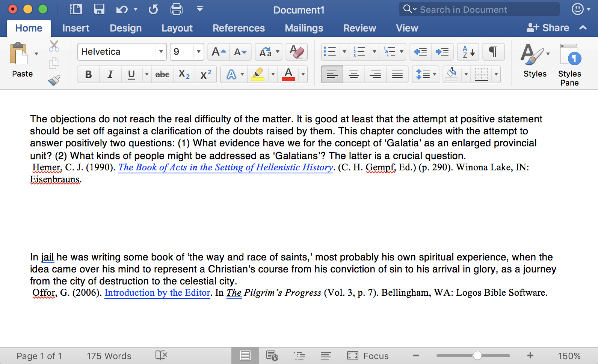Switch to Draft view icon
The image size is (598, 364).
click(x=326, y=355)
